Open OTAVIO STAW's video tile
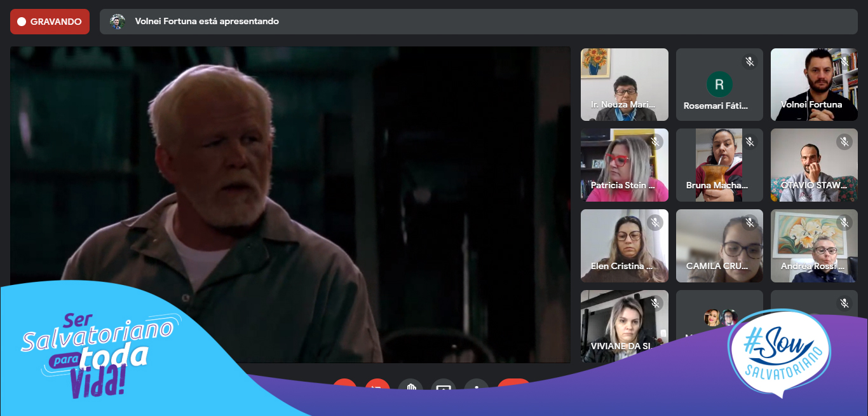This screenshot has width=868, height=416. pos(814,165)
